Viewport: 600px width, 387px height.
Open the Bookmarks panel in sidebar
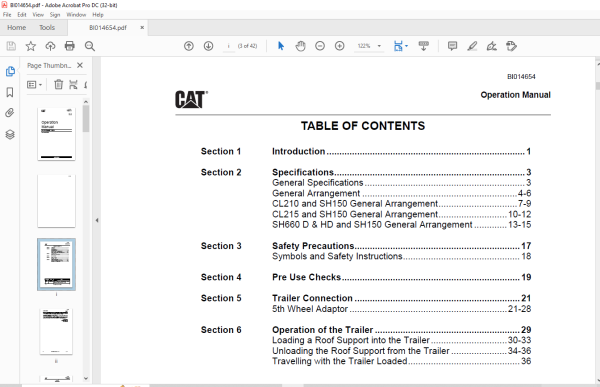[10, 92]
